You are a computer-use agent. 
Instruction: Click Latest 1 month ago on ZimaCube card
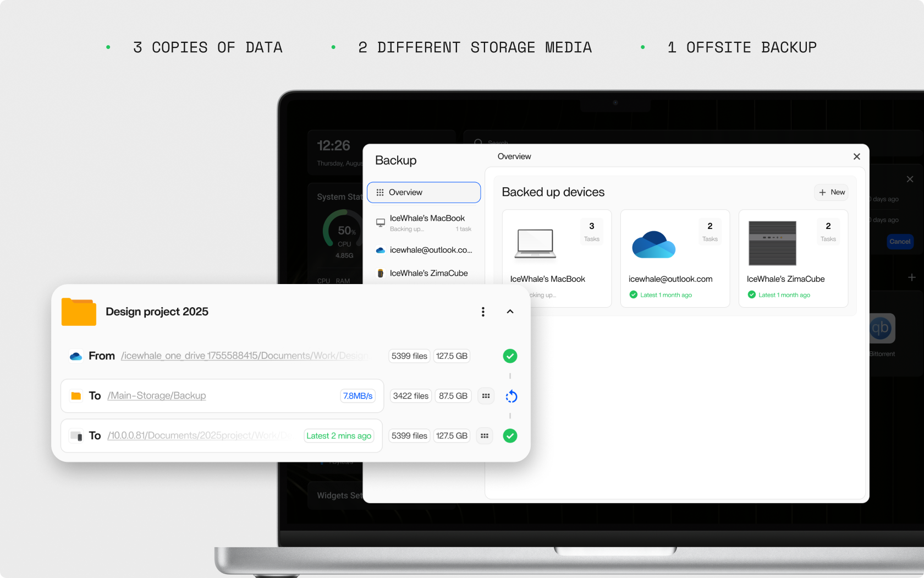tap(779, 295)
